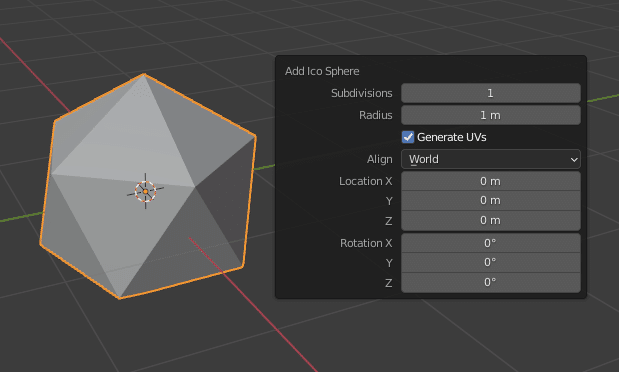Click the Rotation X field

pos(491,243)
